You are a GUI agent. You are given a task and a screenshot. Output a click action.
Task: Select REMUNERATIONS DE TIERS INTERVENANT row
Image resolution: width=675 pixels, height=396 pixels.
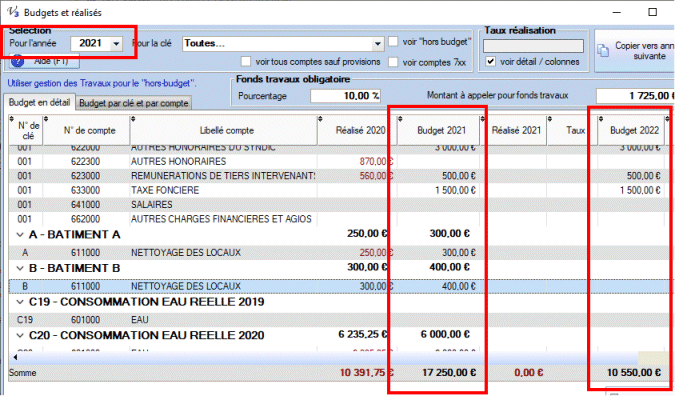coord(340,176)
